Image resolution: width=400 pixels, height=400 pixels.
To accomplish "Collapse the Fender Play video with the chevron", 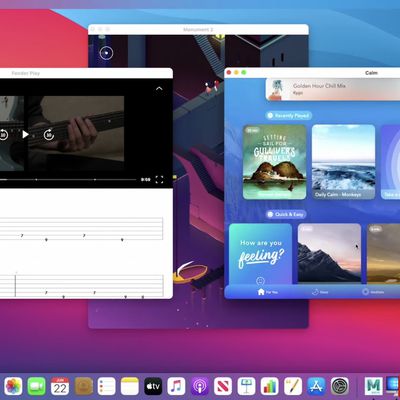I will coord(159,89).
